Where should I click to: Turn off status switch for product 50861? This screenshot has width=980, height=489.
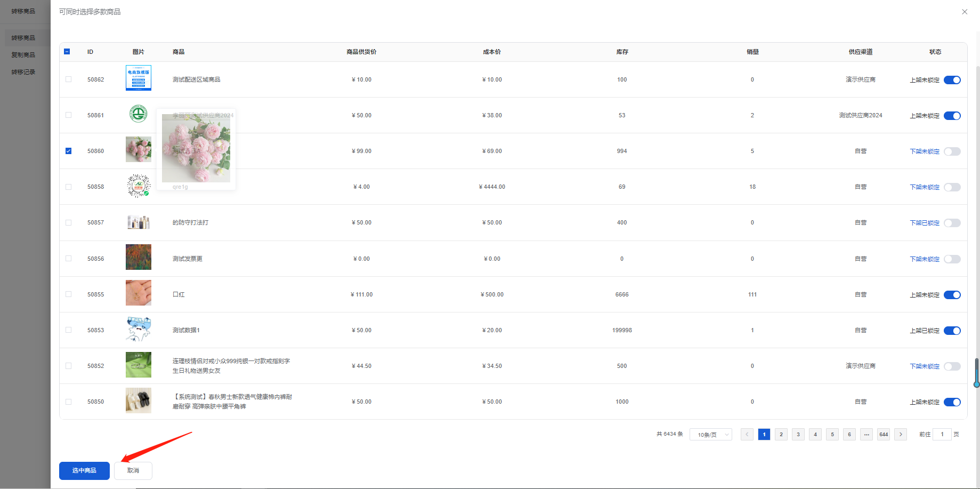pos(952,116)
